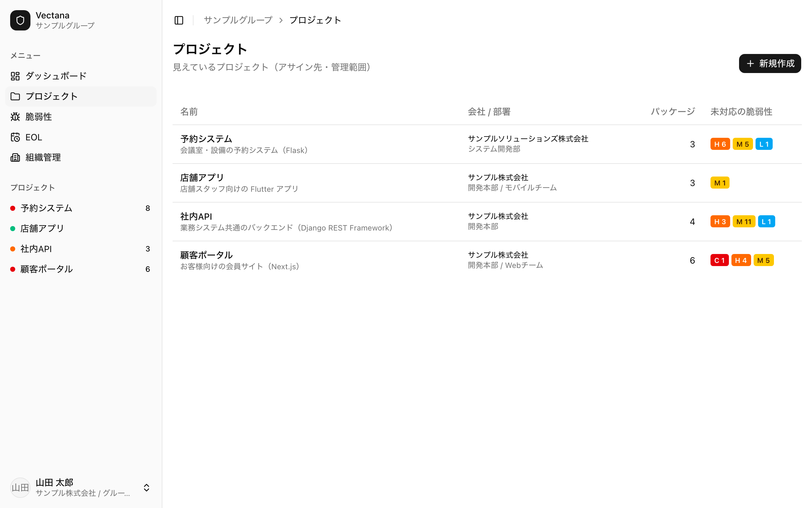
Task: Open 店舗アプリ row title in table
Action: pyautogui.click(x=202, y=177)
